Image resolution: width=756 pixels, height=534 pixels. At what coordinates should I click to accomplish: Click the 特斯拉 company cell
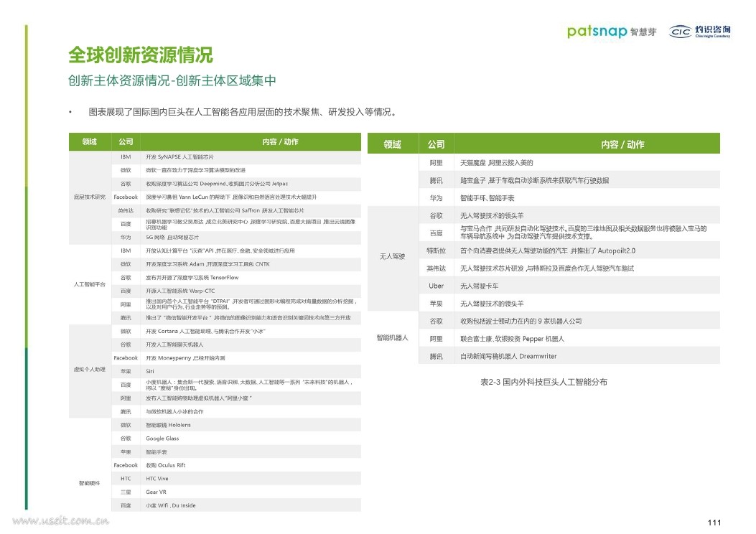pyautogui.click(x=436, y=250)
